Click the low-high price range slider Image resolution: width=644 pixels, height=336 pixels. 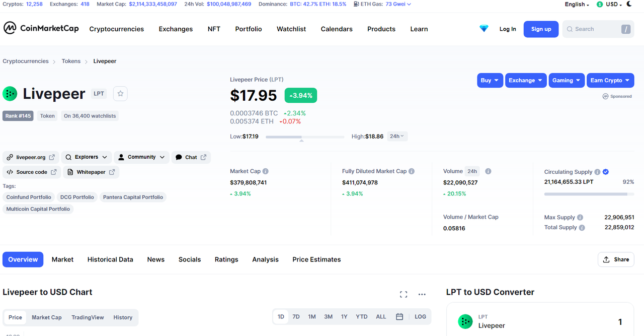[305, 137]
